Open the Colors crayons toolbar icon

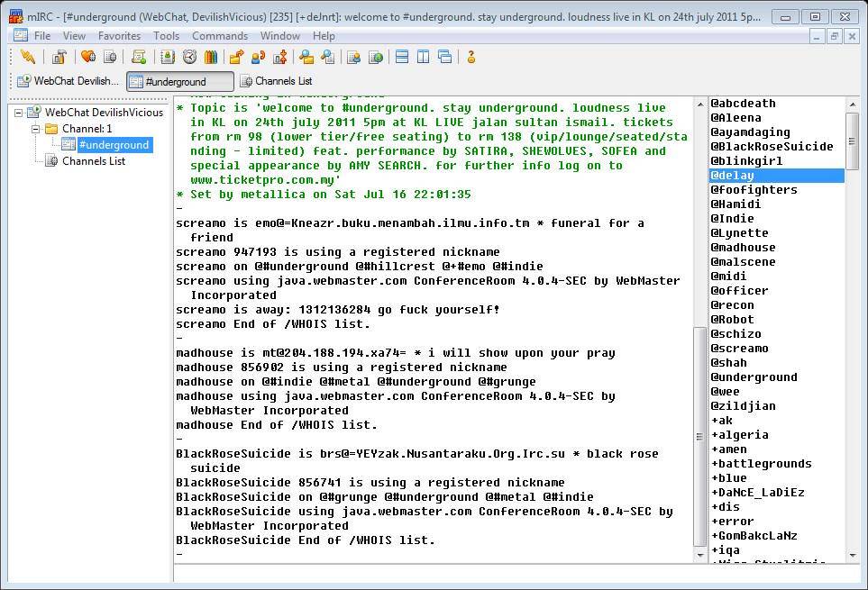click(211, 57)
